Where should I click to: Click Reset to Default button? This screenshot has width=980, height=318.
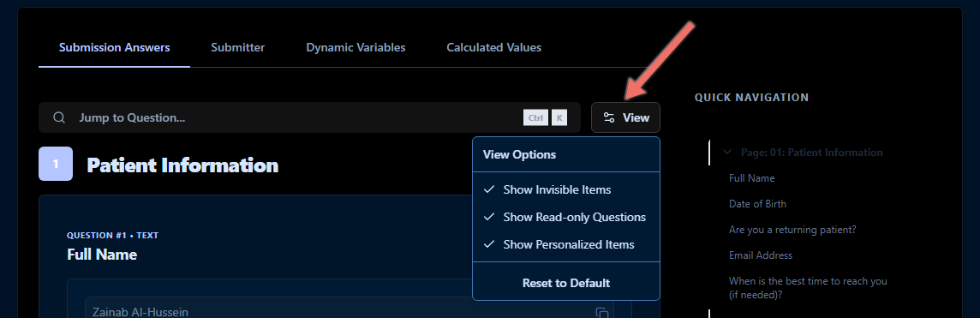pyautogui.click(x=565, y=282)
